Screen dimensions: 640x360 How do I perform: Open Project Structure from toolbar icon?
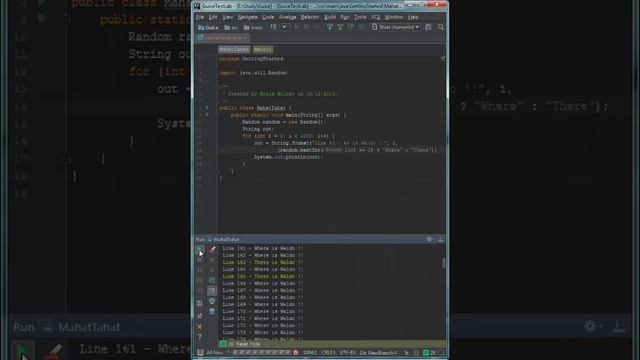point(428,27)
